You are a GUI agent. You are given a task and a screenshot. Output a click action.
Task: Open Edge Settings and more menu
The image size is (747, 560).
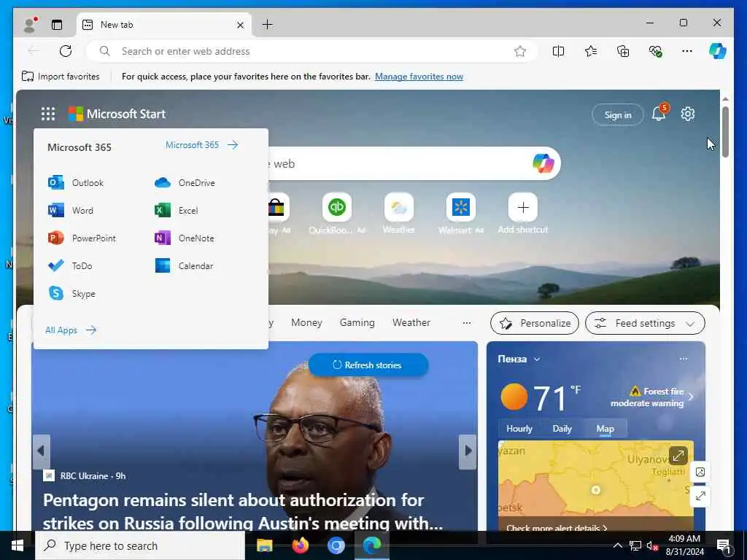pos(687,51)
